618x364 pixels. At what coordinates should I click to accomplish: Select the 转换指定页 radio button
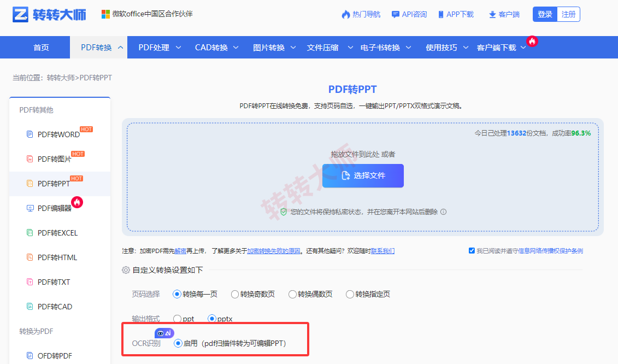pyautogui.click(x=350, y=294)
